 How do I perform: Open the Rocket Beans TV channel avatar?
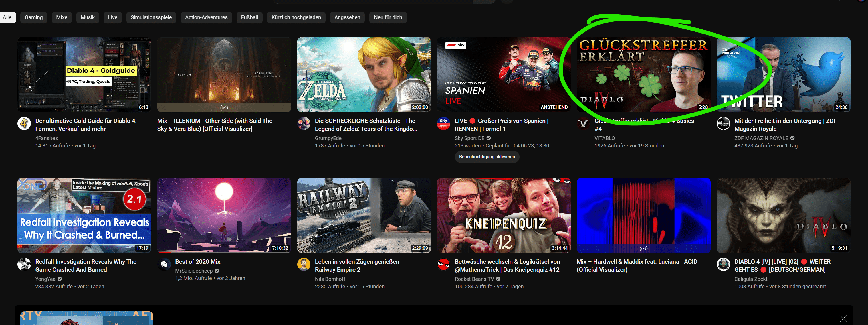tap(443, 264)
